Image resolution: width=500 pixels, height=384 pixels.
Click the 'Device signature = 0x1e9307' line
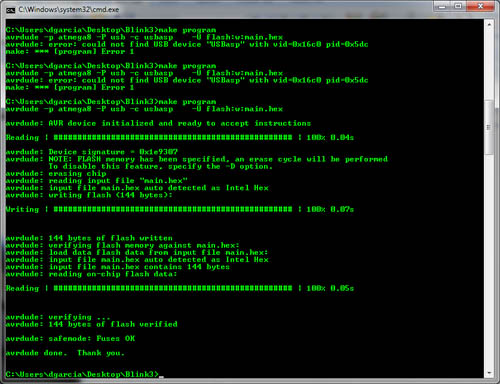click(92, 152)
